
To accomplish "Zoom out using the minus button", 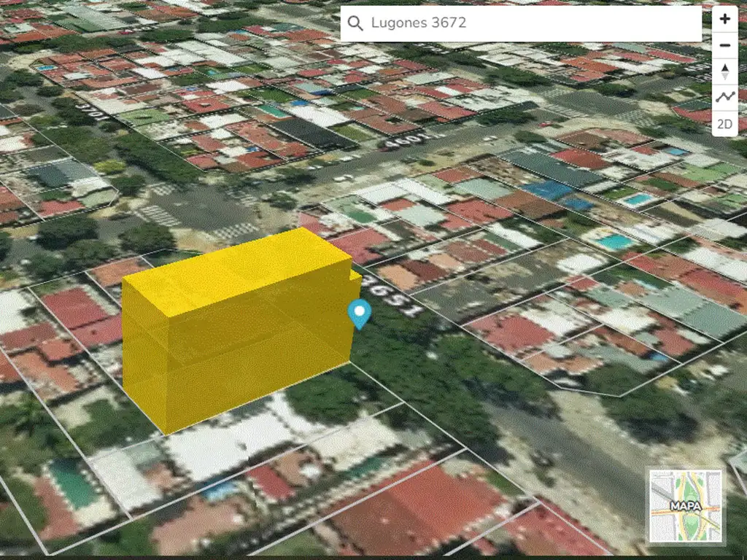I will (724, 45).
